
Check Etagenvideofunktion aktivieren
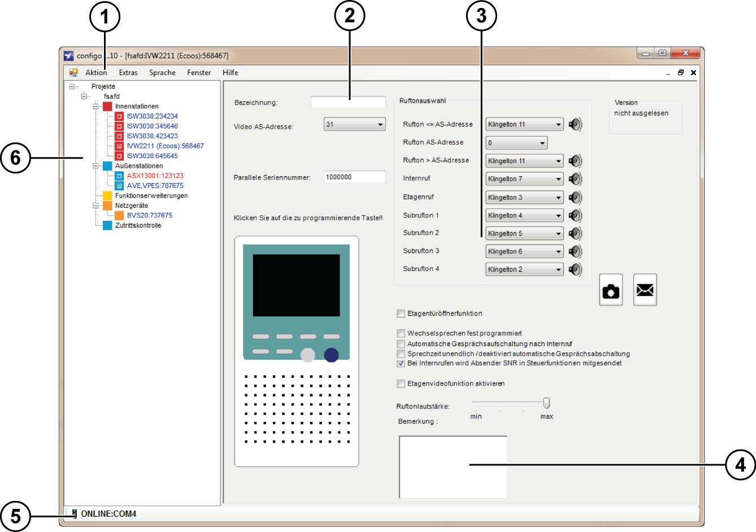click(401, 384)
